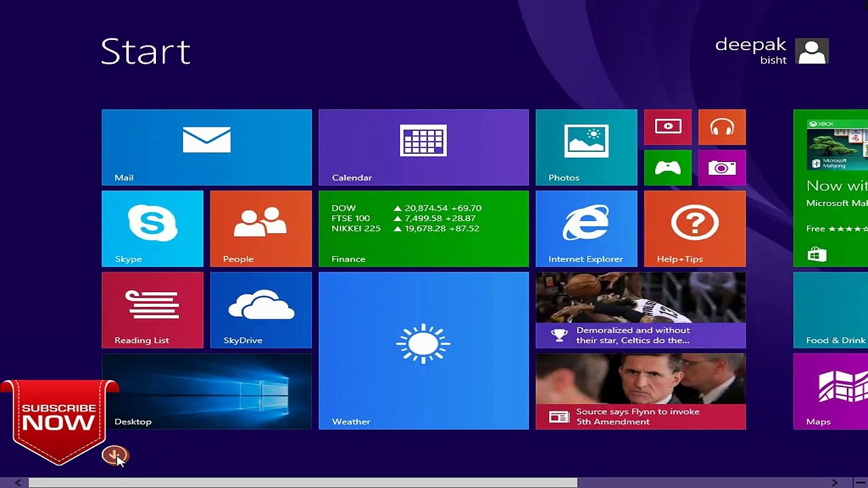Open the Finance stock tile
Image resolution: width=868 pixels, height=488 pixels.
424,228
